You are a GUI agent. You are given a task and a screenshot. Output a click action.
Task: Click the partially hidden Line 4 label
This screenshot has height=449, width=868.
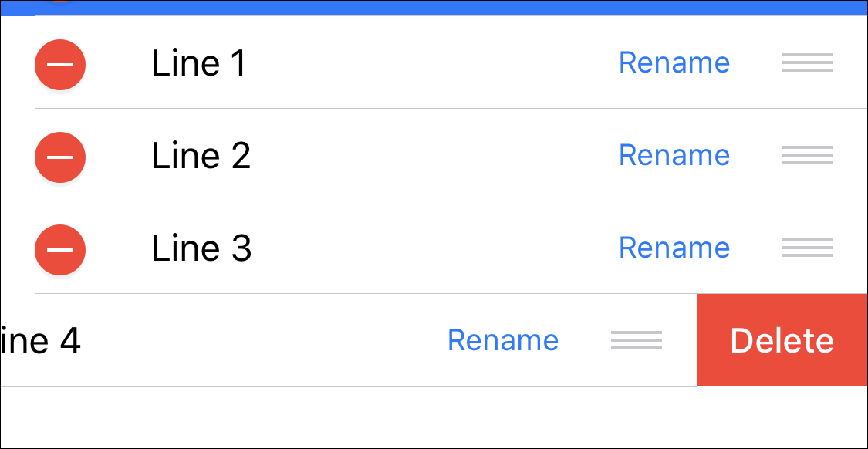click(x=41, y=341)
